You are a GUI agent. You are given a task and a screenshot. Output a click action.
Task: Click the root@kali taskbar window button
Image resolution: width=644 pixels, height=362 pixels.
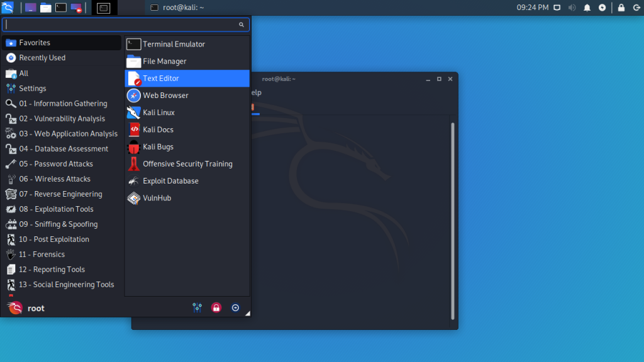coord(177,8)
